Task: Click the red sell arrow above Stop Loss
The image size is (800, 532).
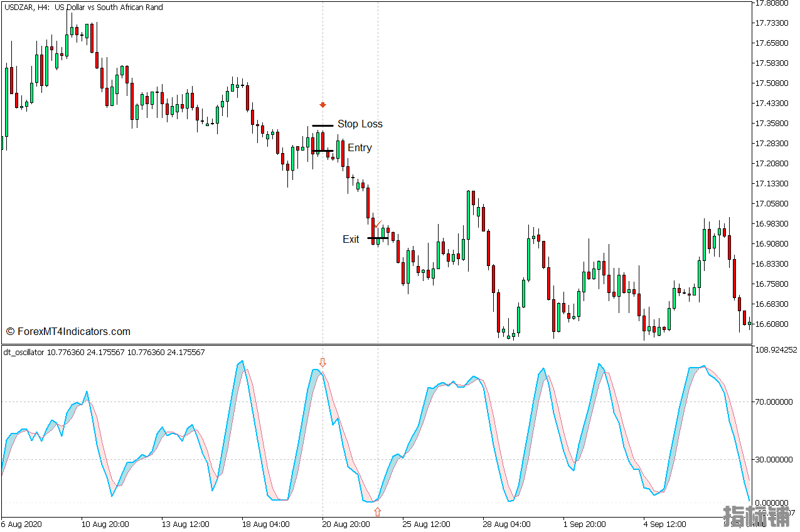Action: coord(323,105)
